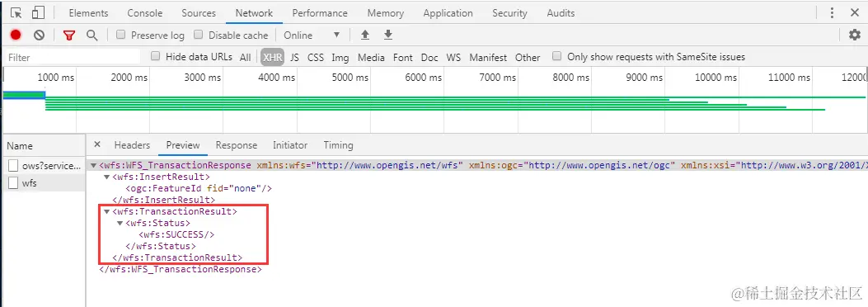The width and height of the screenshot is (868, 307).
Task: Toggle the device toolbar icon
Action: coord(38,12)
